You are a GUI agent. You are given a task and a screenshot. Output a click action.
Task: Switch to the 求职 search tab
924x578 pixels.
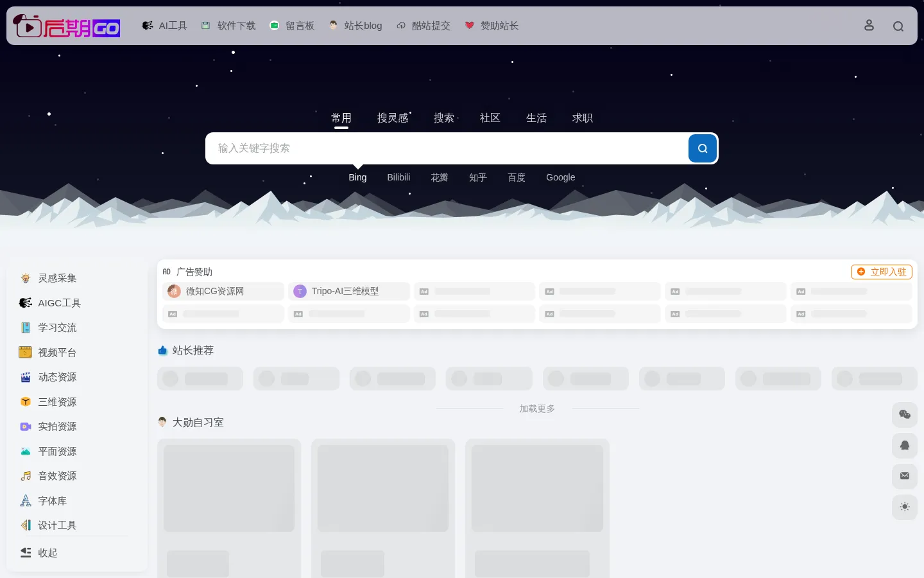(583, 118)
